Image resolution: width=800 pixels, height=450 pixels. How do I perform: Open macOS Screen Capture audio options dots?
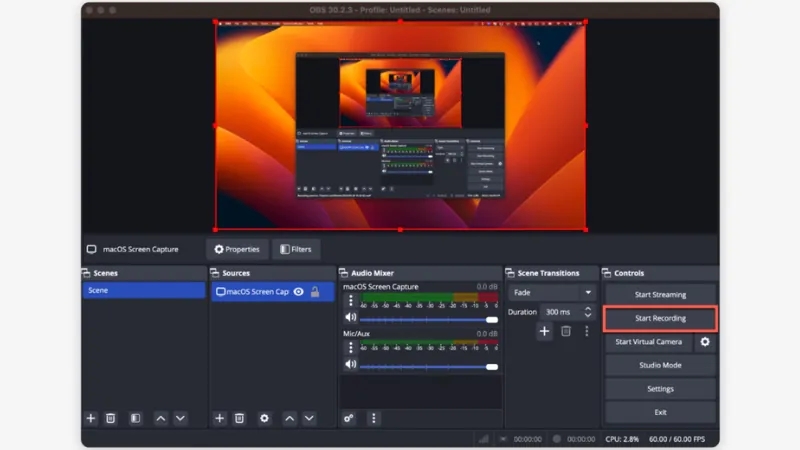tap(351, 301)
